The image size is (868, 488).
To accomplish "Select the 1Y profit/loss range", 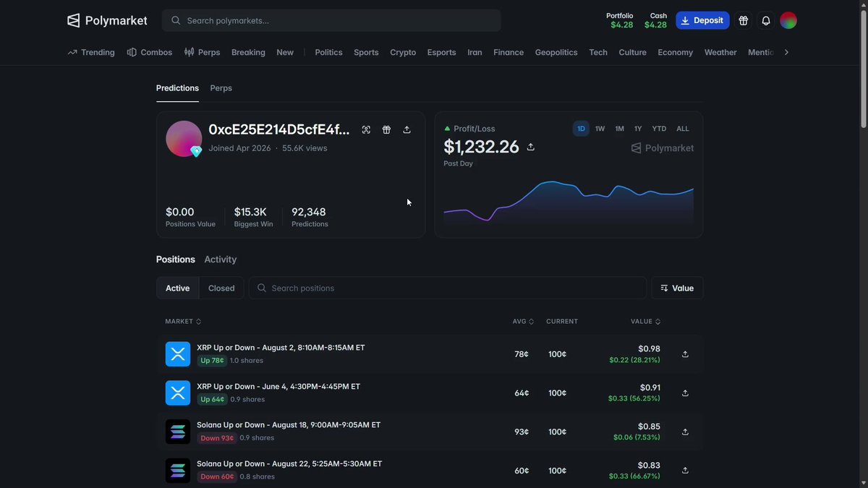I will [x=638, y=129].
